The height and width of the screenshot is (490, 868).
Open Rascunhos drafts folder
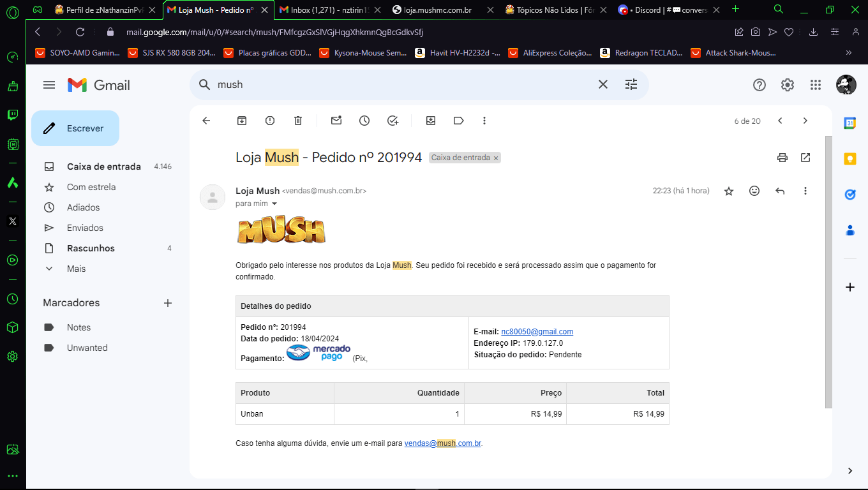point(91,248)
